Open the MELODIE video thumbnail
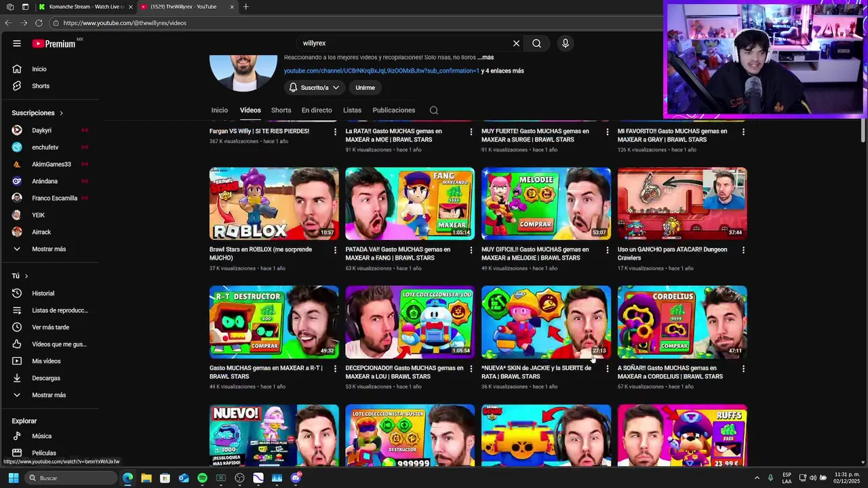This screenshot has width=868, height=488. (x=546, y=204)
